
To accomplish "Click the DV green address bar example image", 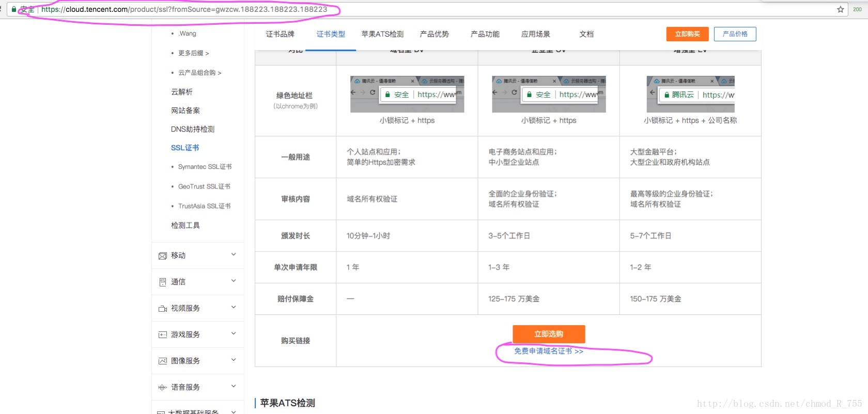I will (407, 94).
